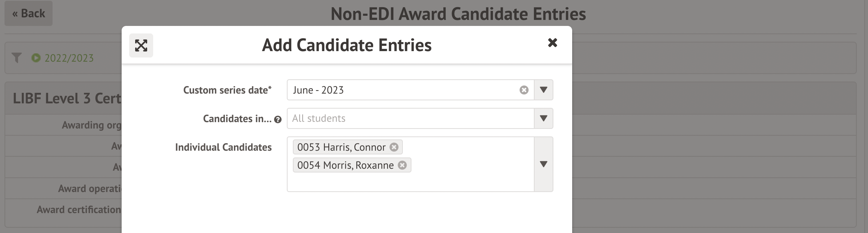Close the Add Candidate Entries dialog
The width and height of the screenshot is (868, 233).
pos(552,43)
